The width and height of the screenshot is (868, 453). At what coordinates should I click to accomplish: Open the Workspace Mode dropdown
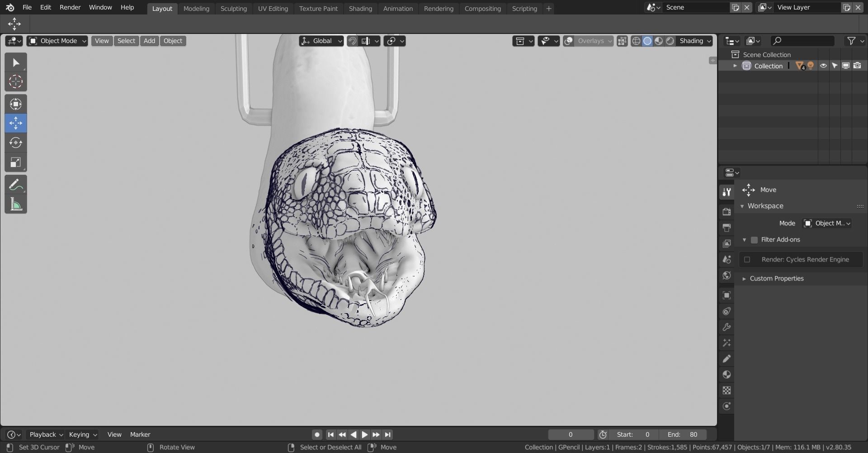[827, 223]
